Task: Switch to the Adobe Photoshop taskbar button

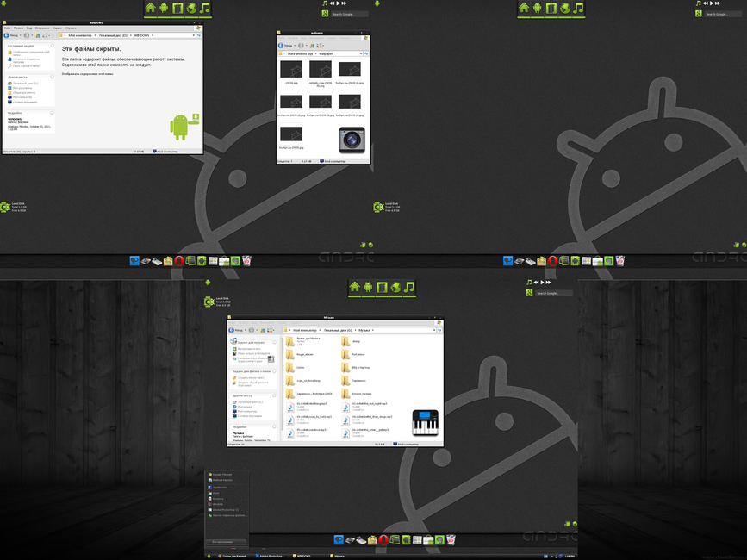Action: [x=270, y=556]
